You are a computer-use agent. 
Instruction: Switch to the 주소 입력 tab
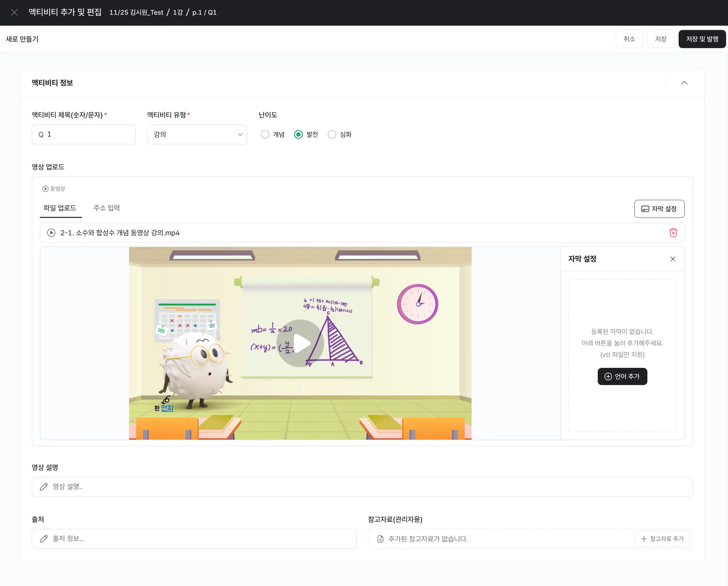tap(106, 208)
